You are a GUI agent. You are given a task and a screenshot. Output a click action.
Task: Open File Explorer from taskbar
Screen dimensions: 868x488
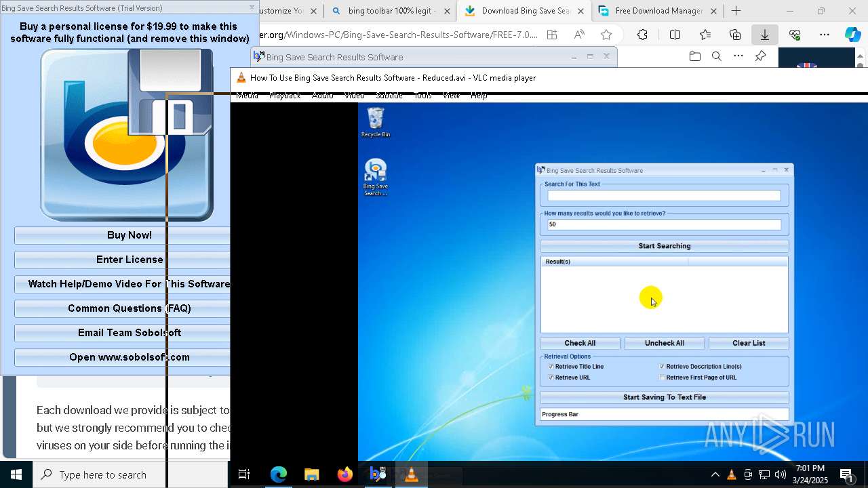[311, 474]
